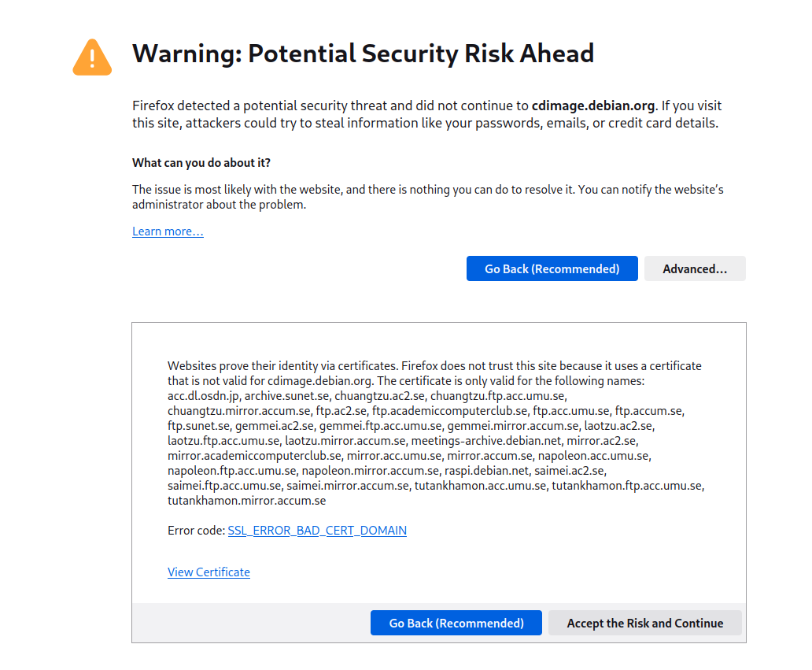Click the "Warning: Potential Security Risk Ahead" heading
This screenshot has height=670, width=812.
(x=363, y=54)
